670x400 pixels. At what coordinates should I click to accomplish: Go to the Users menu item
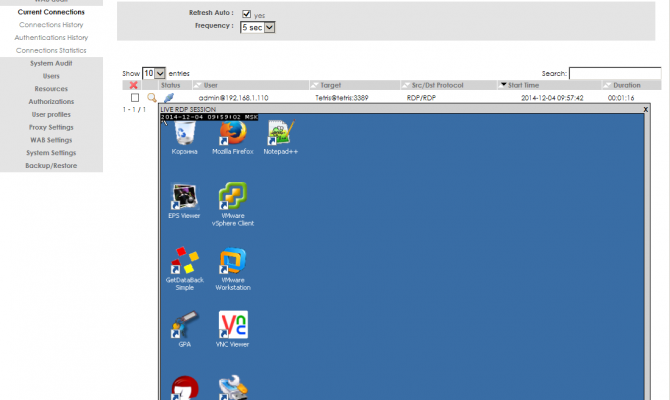pos(51,76)
